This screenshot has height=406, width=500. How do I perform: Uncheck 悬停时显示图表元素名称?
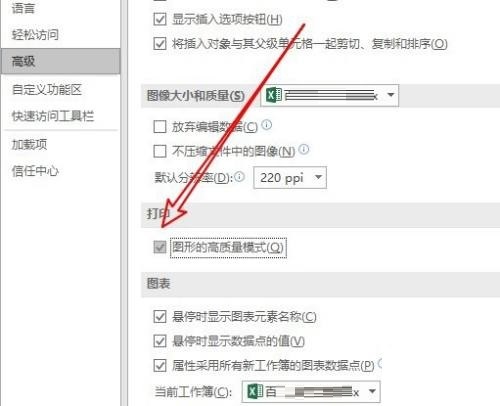coord(160,316)
